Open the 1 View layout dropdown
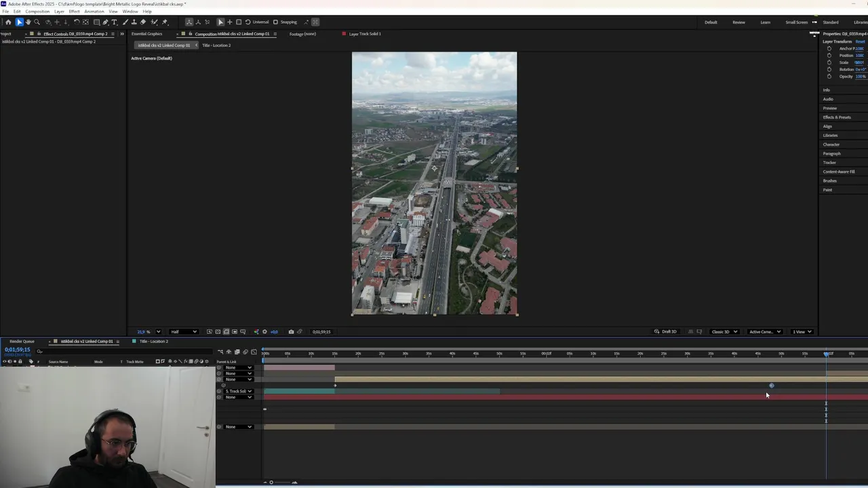868x488 pixels. pos(802,332)
